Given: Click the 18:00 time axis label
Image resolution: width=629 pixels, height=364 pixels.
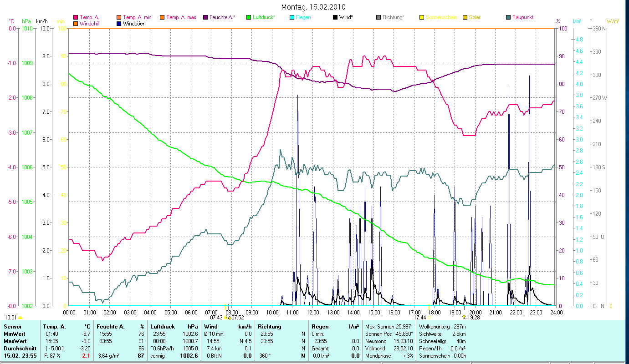Looking at the screenshot, I should tap(435, 312).
